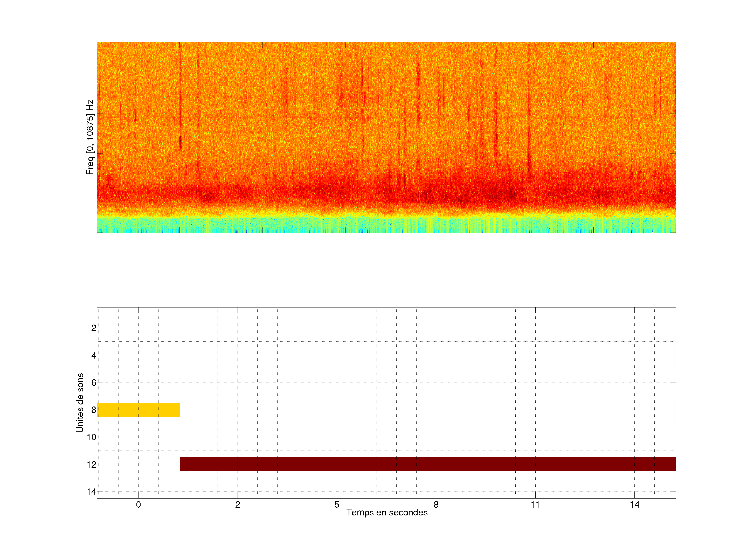Click the dark red bar at unit 12
This screenshot has width=747, height=560.
(x=427, y=464)
